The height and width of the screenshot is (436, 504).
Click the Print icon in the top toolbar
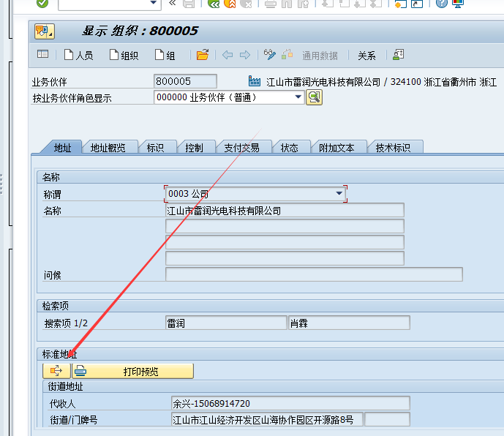point(271,4)
